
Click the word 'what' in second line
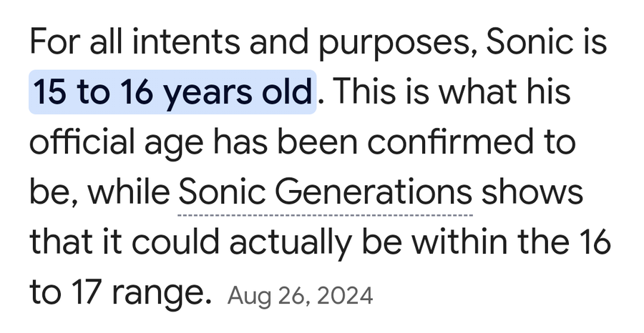pos(477,92)
